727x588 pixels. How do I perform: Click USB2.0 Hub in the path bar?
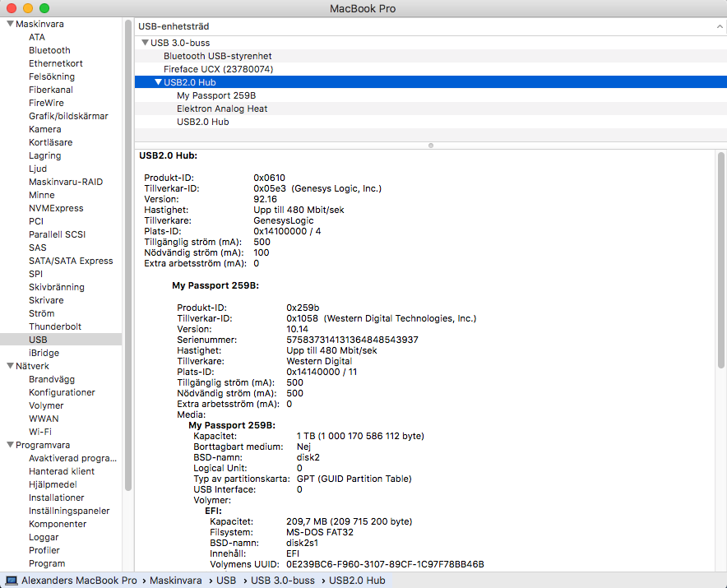pos(357,581)
